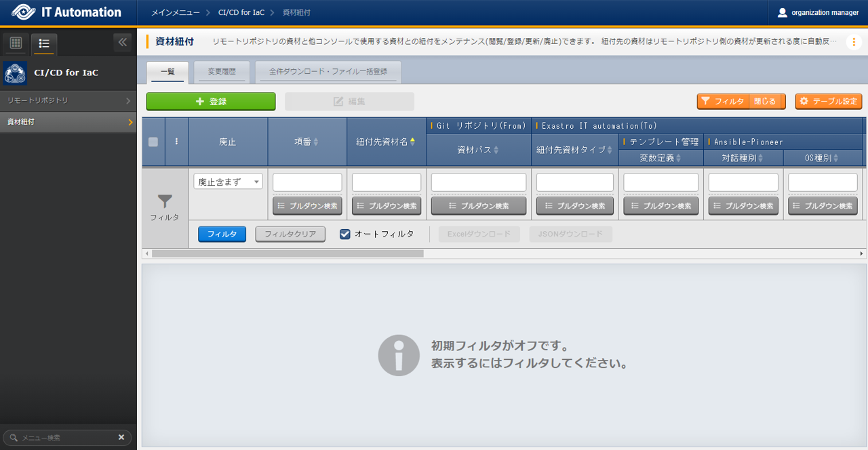The image size is (868, 450).
Task: Open the vertical ellipsis menu beside description
Action: tap(853, 42)
